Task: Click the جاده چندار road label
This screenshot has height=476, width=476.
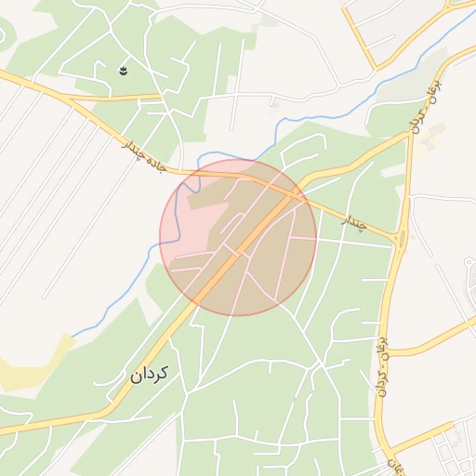Action: click(144, 157)
